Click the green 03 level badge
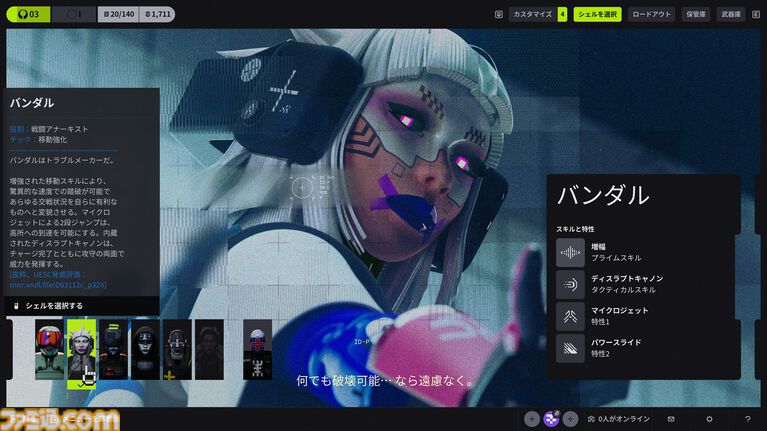Image resolution: width=767 pixels, height=431 pixels. click(27, 14)
